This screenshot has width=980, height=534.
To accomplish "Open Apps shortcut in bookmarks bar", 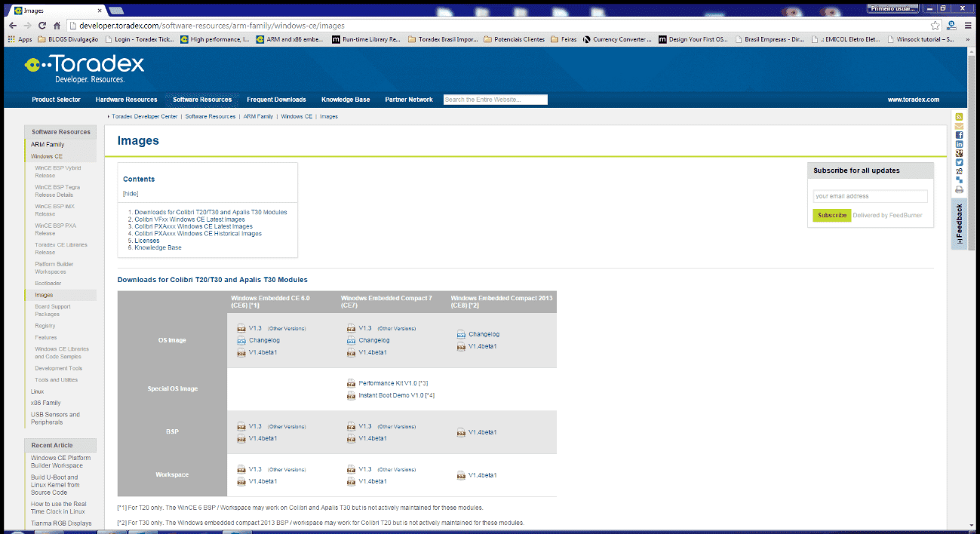I will (x=20, y=39).
